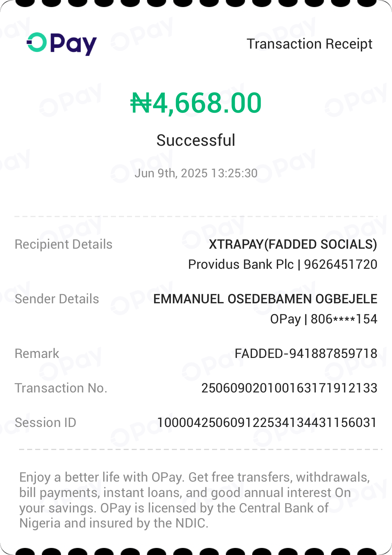Viewport: 392px width, 555px height.
Task: Select the Session ID value starting with 100004
Action: (267, 423)
